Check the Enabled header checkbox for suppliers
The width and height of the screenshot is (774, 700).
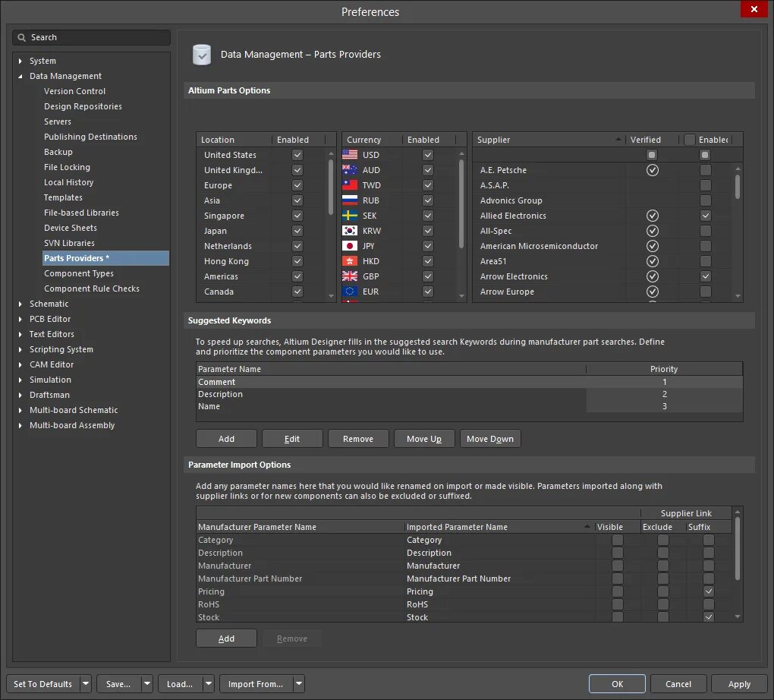click(x=690, y=140)
